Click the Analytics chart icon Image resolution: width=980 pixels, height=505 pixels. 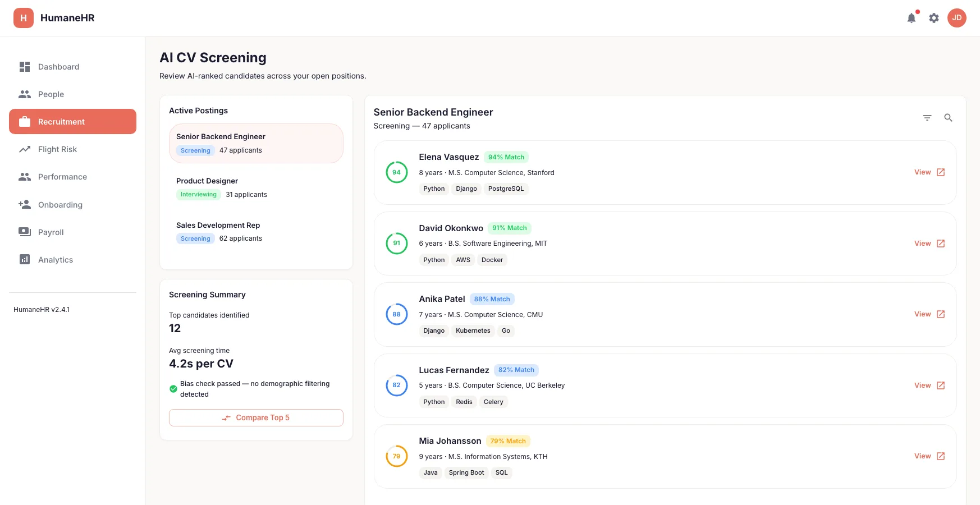(x=25, y=260)
